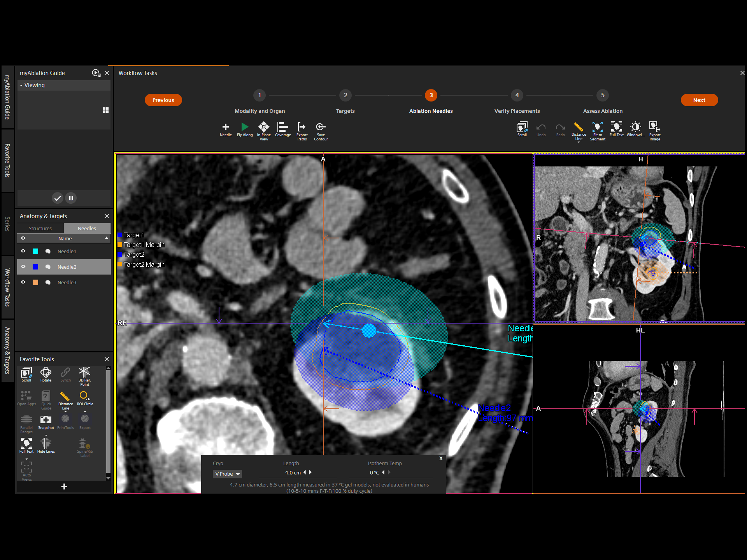The width and height of the screenshot is (747, 560).
Task: Toggle Needle1 ablation zone display icon
Action: click(48, 251)
